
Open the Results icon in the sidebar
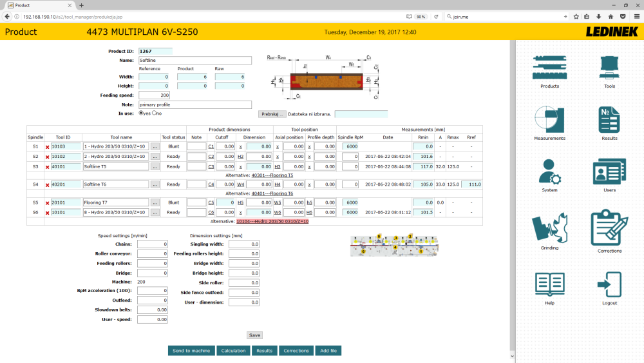[x=609, y=119]
